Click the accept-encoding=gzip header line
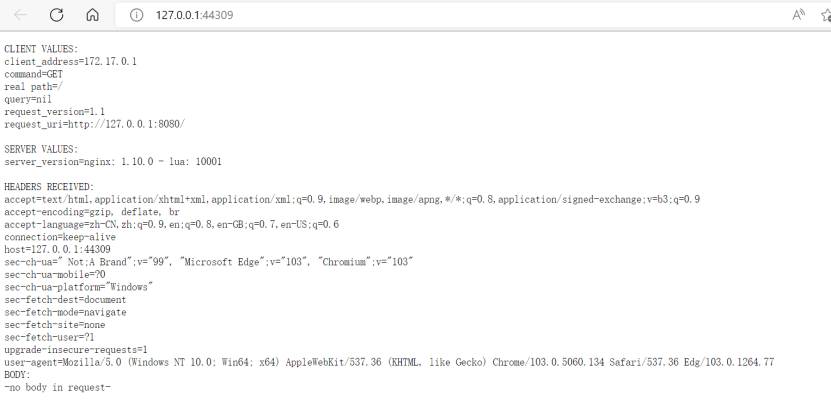Viewport: 831px width, 402px height. tap(92, 212)
